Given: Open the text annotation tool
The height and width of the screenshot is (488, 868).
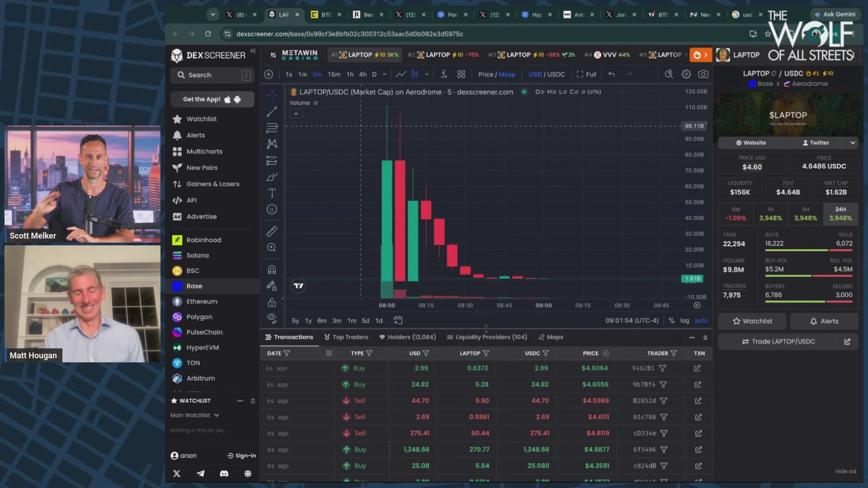Looking at the screenshot, I should (x=272, y=193).
